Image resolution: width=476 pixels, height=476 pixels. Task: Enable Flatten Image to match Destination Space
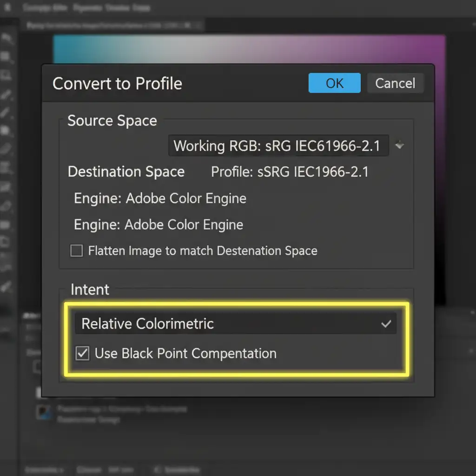[76, 251]
